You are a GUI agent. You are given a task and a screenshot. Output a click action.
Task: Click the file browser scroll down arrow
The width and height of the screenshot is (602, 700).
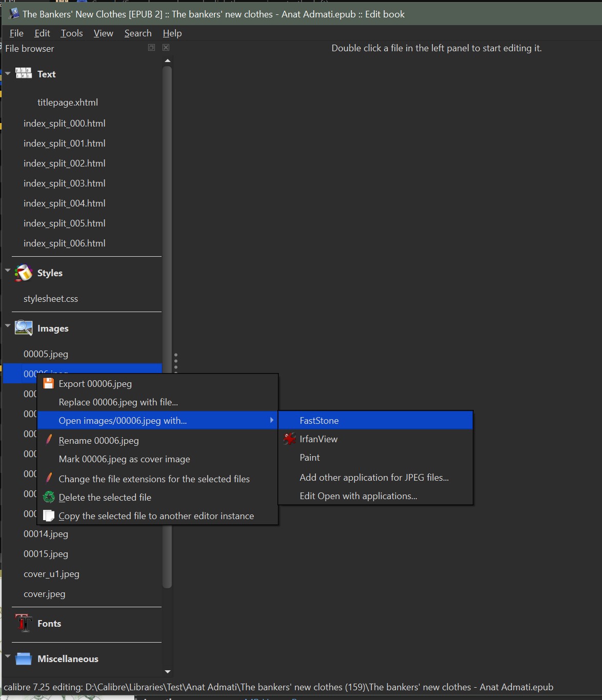(167, 671)
